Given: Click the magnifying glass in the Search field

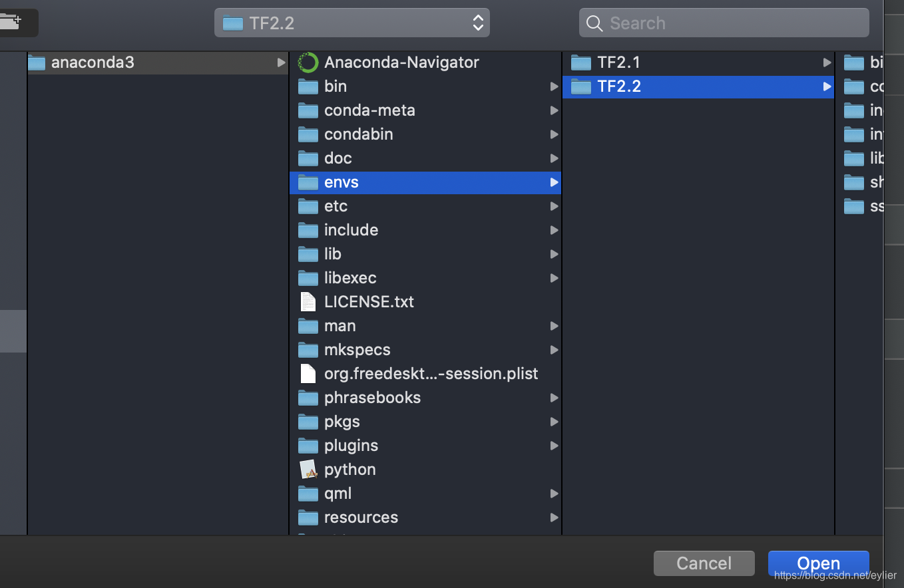Looking at the screenshot, I should [594, 23].
